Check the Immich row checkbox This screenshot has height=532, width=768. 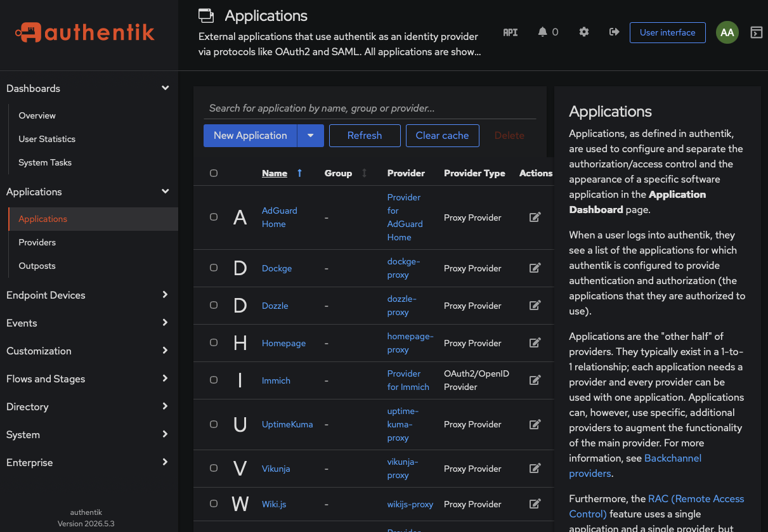tap(214, 380)
